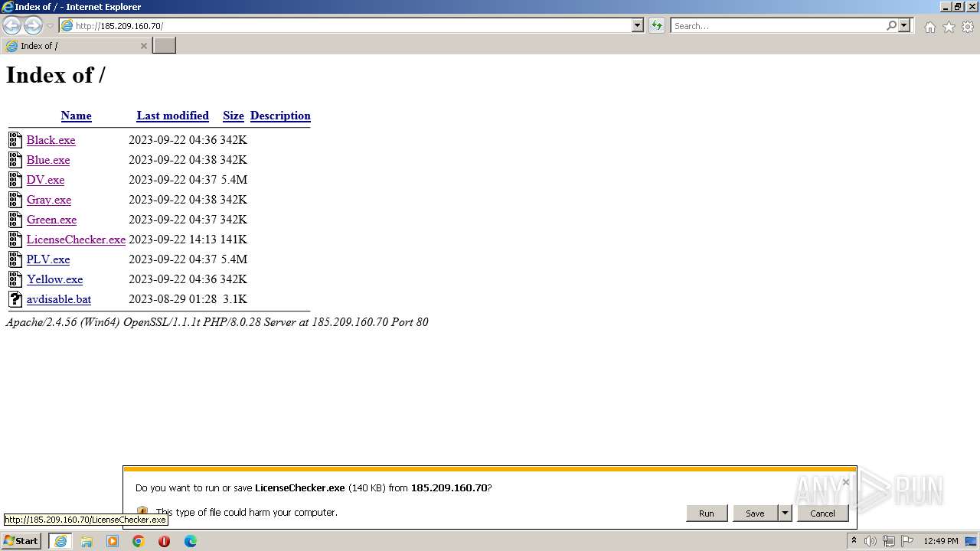Click the Apache server signature text
Image resolution: width=980 pixels, height=551 pixels.
(x=217, y=322)
